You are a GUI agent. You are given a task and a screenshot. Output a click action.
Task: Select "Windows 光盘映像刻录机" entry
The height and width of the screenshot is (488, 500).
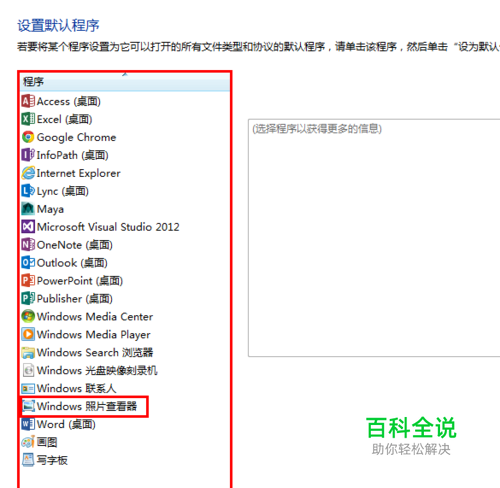(x=97, y=370)
